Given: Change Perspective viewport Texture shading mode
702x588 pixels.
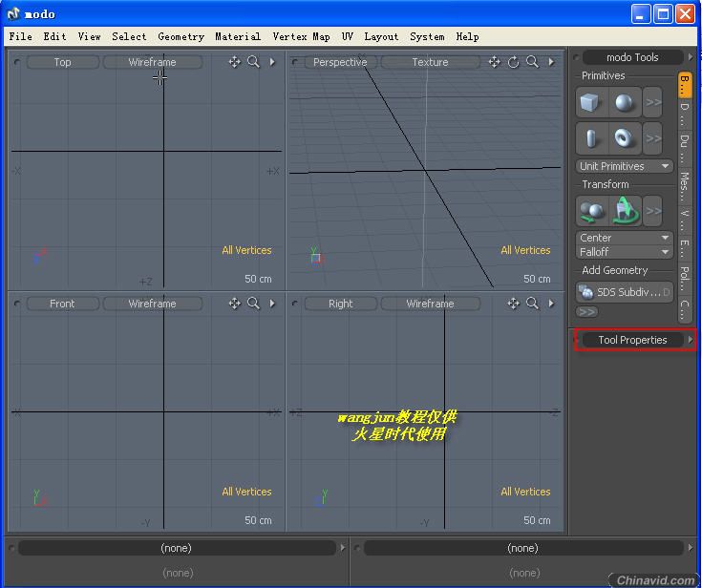Looking at the screenshot, I should pos(430,62).
